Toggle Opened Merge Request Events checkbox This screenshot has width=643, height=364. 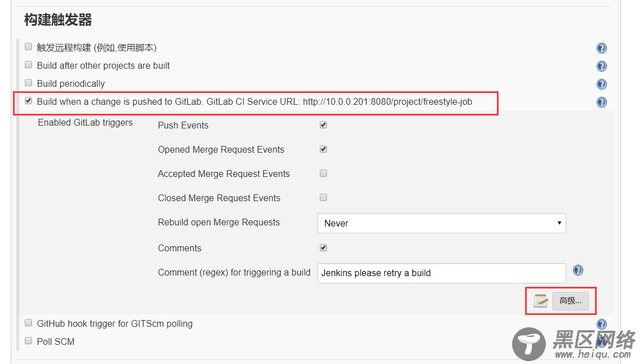(323, 149)
